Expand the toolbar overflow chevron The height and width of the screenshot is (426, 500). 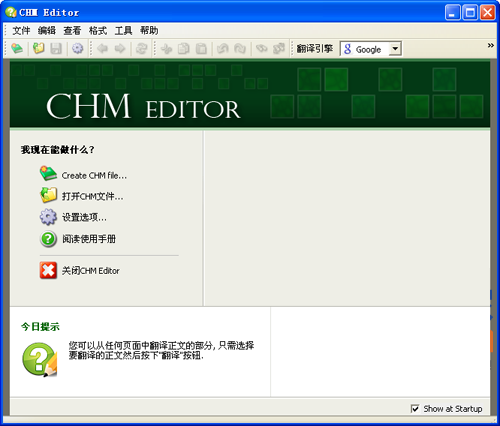coord(491,45)
